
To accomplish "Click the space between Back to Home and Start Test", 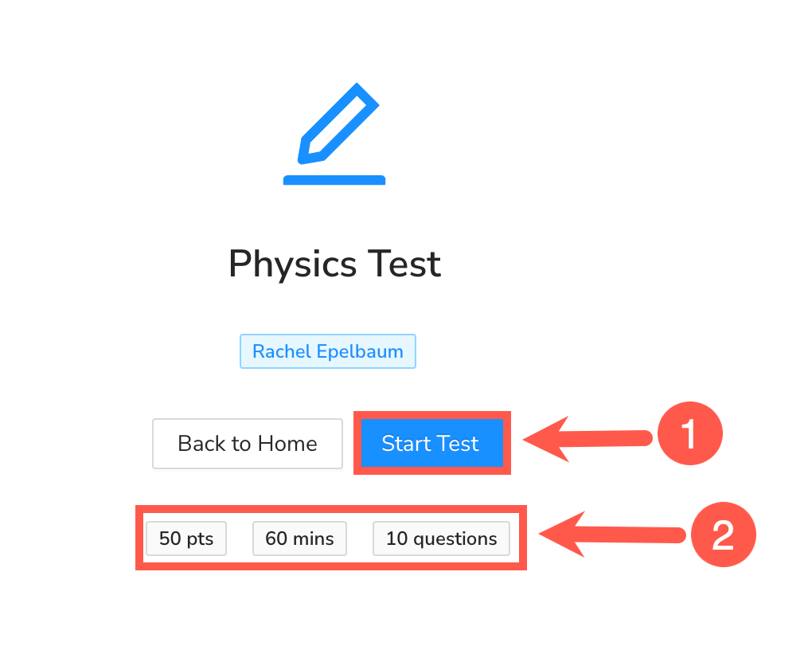I will (349, 443).
